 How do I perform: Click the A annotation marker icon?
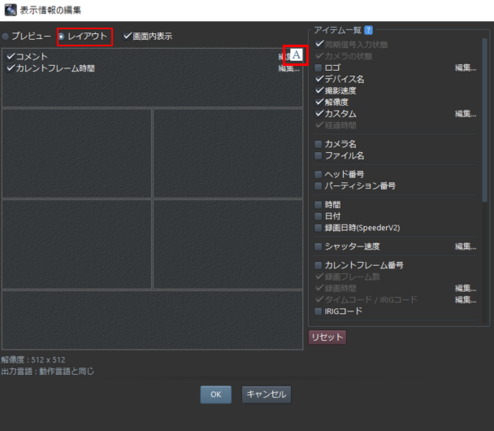click(296, 55)
